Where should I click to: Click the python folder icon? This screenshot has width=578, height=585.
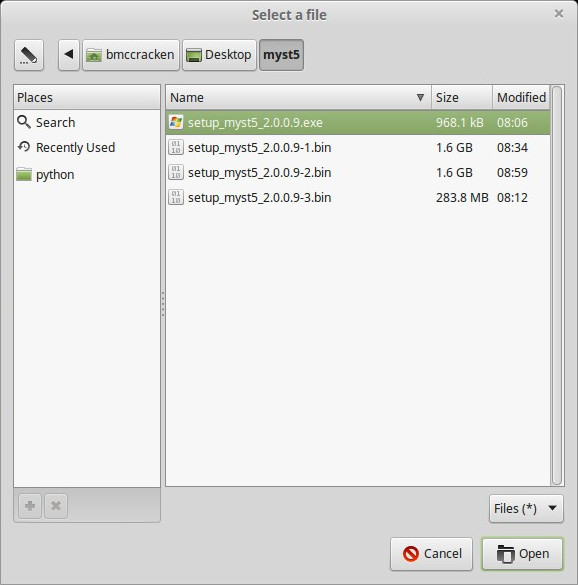click(24, 174)
